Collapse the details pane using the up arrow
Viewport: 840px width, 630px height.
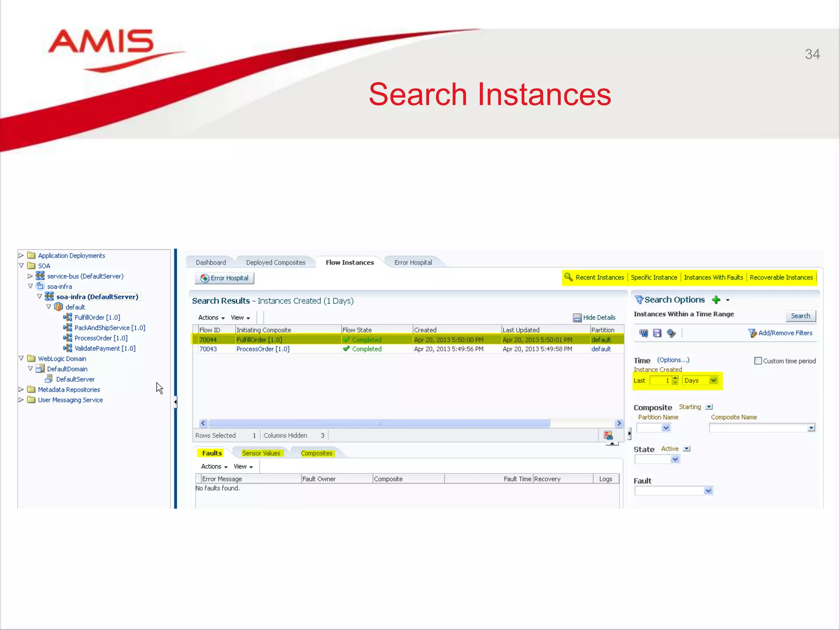click(x=612, y=443)
